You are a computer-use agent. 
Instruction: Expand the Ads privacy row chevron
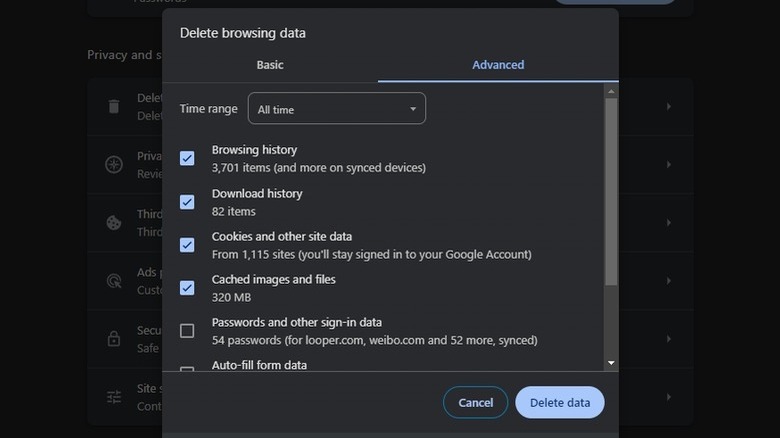[x=668, y=280]
